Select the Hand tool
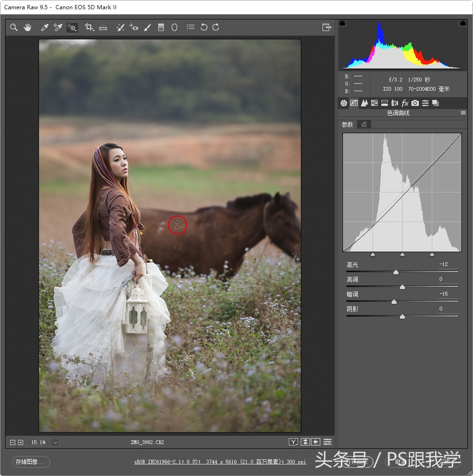The image size is (473, 476). [27, 27]
